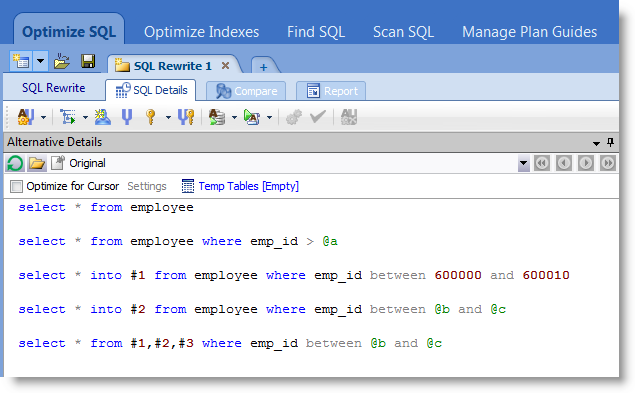Click the gold key toolbar icon
The width and height of the screenshot is (635, 393).
pyautogui.click(x=151, y=117)
